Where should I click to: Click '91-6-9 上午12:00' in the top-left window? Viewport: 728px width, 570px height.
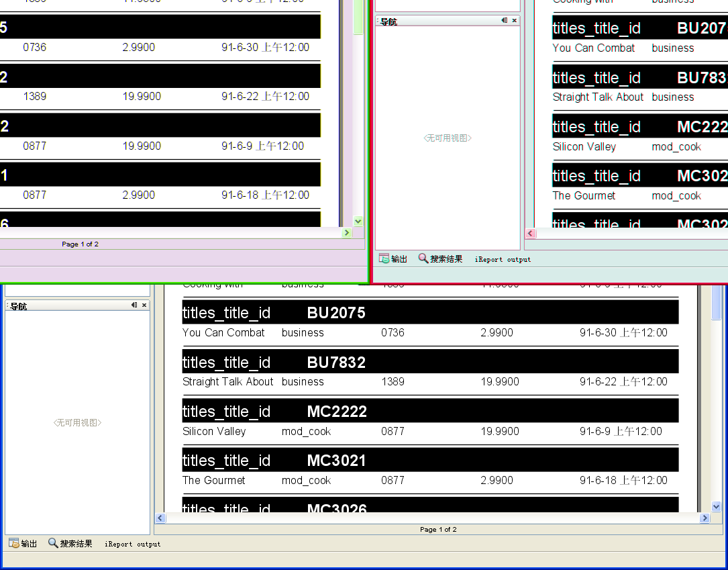pyautogui.click(x=262, y=146)
